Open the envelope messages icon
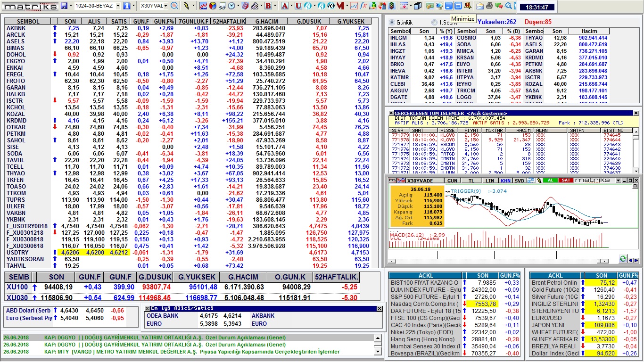This screenshot has width=644, height=362. tap(480, 6)
